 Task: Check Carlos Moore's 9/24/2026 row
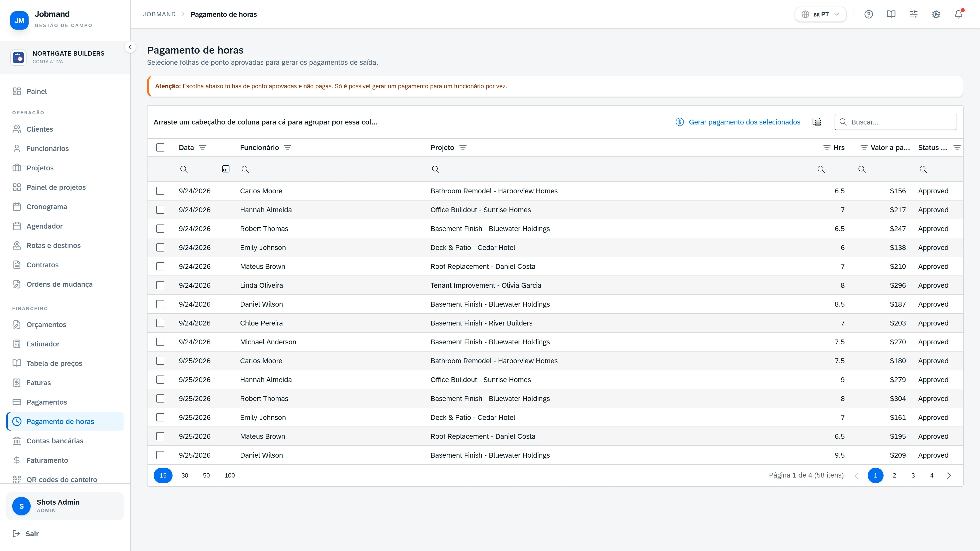click(160, 191)
